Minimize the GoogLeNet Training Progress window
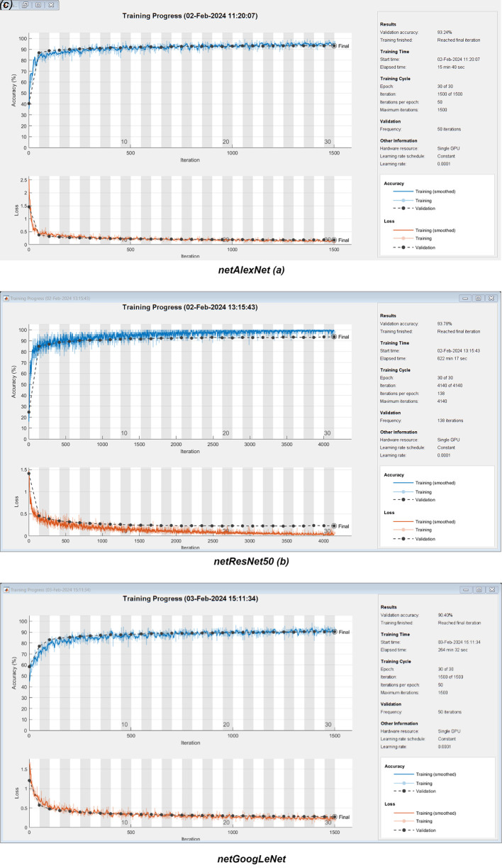This screenshot has height=868, width=502. point(467,589)
